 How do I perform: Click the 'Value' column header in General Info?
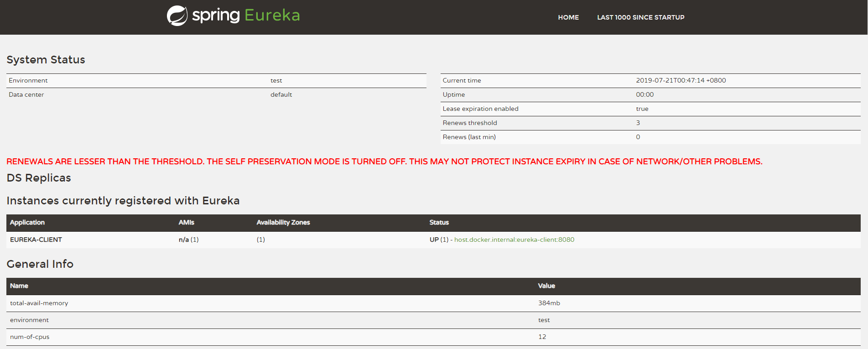tap(546, 286)
